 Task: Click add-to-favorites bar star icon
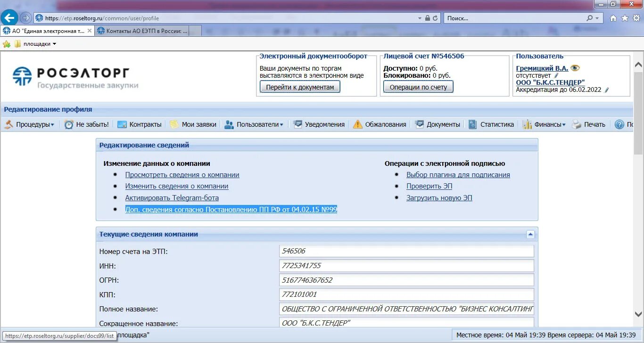tap(7, 44)
